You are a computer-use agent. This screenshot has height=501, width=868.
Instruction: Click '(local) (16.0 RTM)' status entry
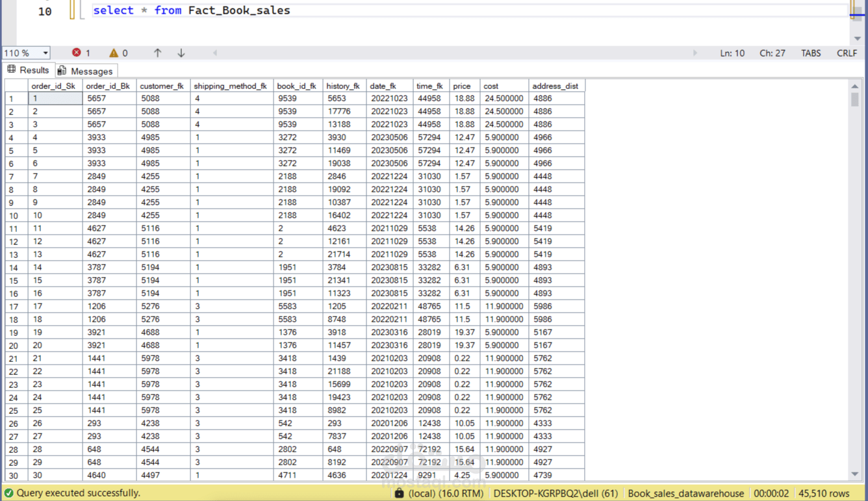(446, 493)
